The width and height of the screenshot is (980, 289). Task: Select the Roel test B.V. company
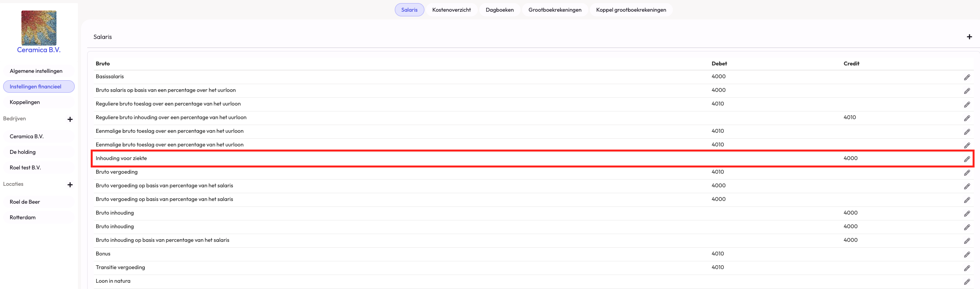[x=39, y=167]
